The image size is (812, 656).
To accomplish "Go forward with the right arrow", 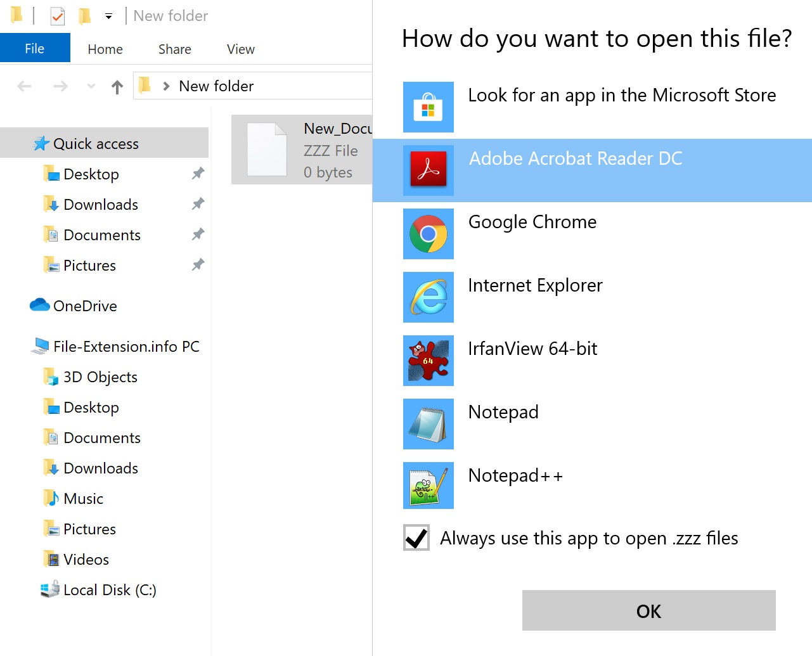I will (x=60, y=86).
